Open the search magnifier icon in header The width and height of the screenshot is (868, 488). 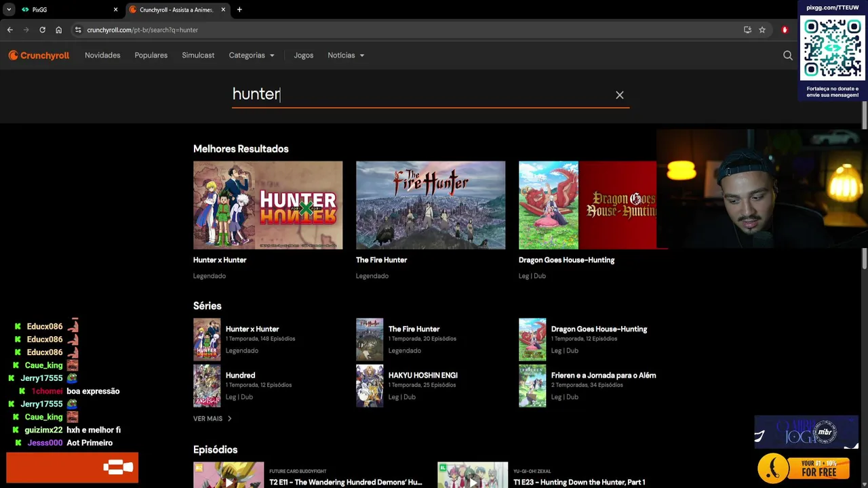pyautogui.click(x=787, y=56)
